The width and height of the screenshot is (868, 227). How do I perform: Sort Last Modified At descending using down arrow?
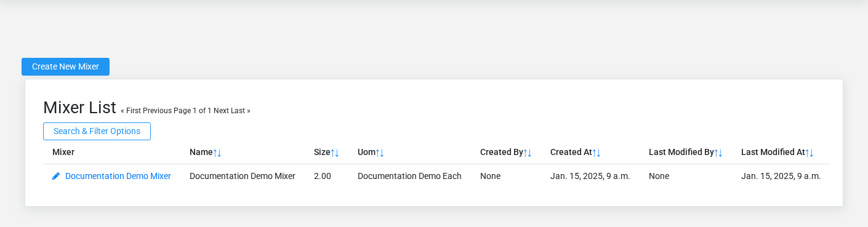[811, 153]
